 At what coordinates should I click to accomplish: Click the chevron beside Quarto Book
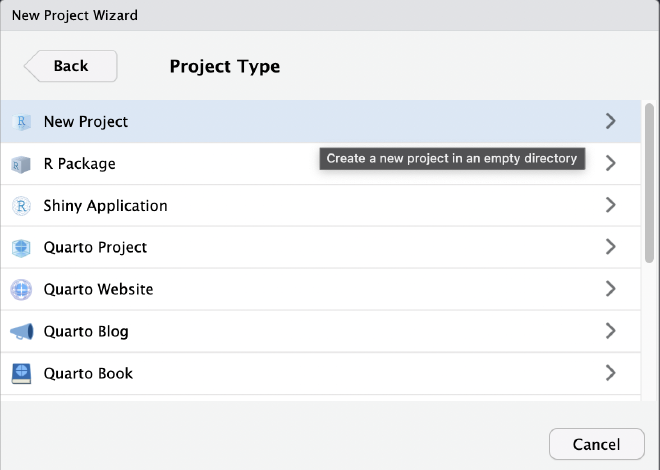point(611,374)
